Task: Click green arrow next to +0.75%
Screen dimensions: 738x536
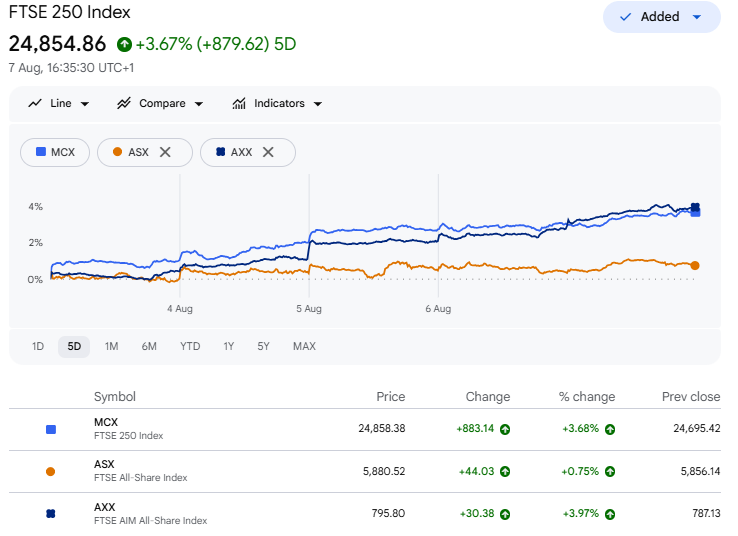Action: [x=610, y=472]
